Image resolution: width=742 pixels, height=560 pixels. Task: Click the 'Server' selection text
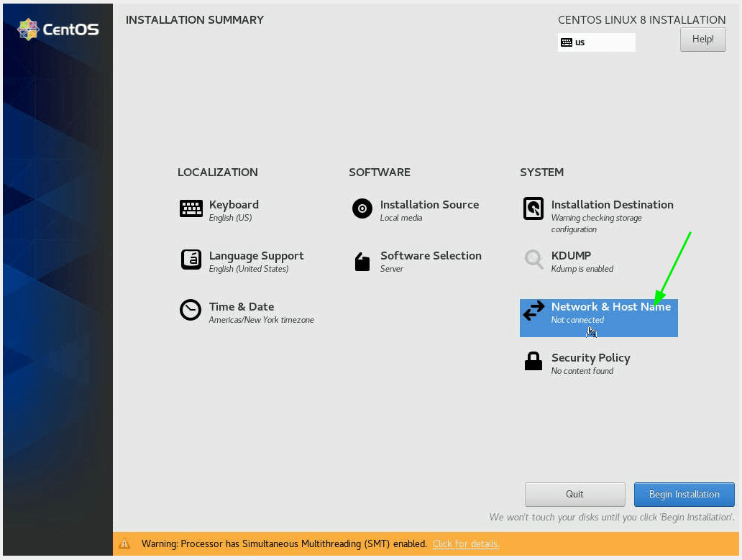(x=391, y=269)
